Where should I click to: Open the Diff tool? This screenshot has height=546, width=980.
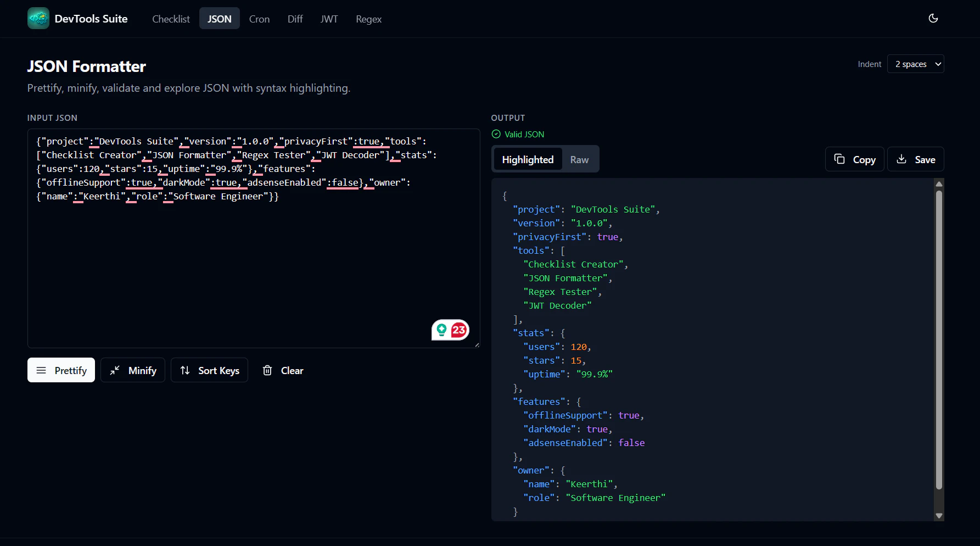295,19
